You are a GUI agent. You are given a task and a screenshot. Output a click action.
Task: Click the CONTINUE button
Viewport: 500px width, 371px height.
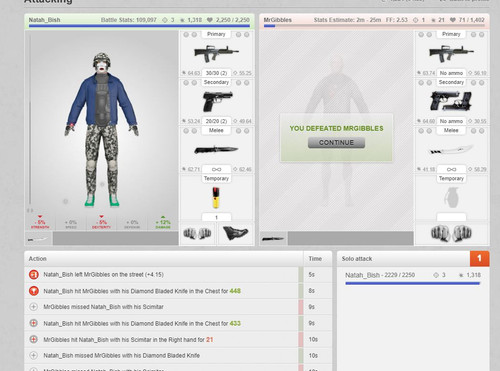click(x=336, y=143)
